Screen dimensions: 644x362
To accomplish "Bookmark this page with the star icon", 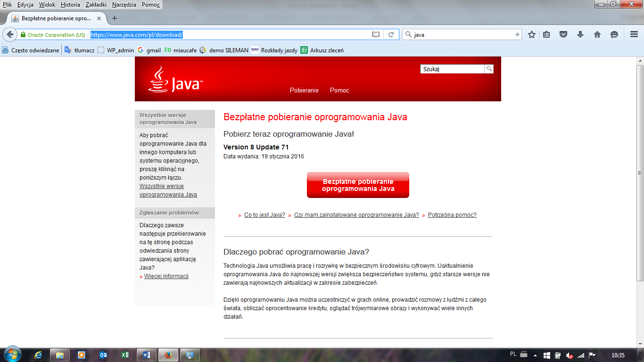I will 532,34.
